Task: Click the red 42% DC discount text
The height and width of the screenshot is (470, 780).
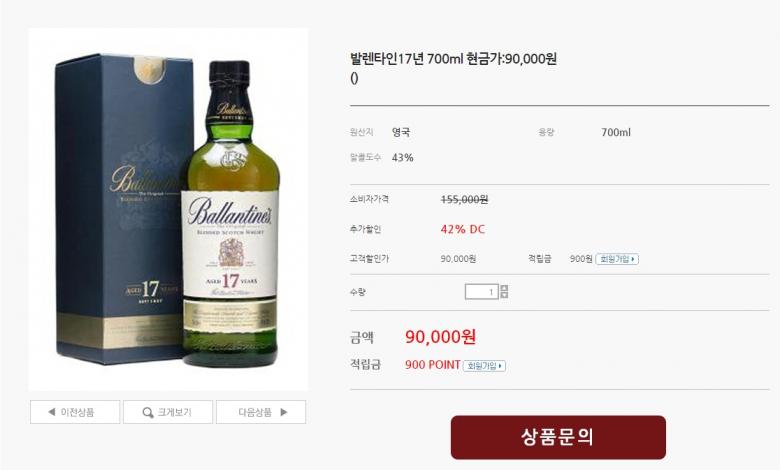Action: coord(463,229)
